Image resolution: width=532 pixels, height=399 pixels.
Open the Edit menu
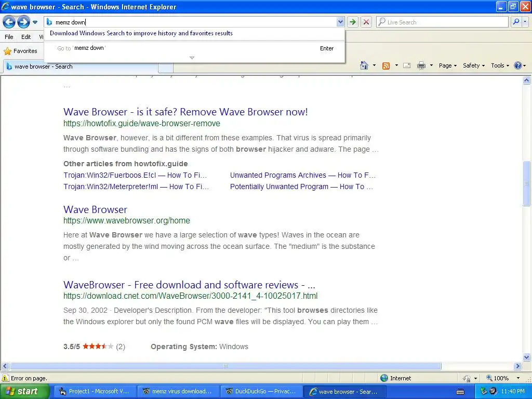[26, 37]
